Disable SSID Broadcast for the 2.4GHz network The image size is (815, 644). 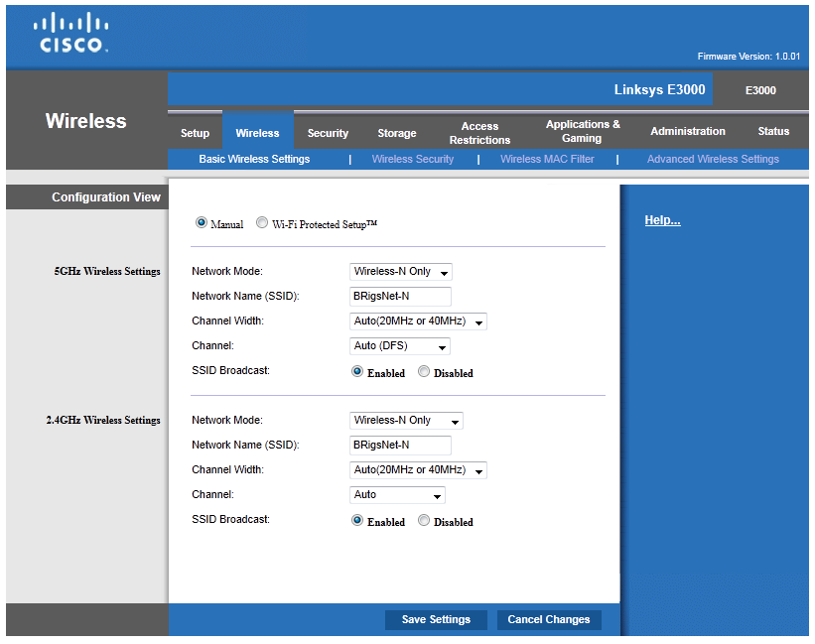click(x=424, y=520)
